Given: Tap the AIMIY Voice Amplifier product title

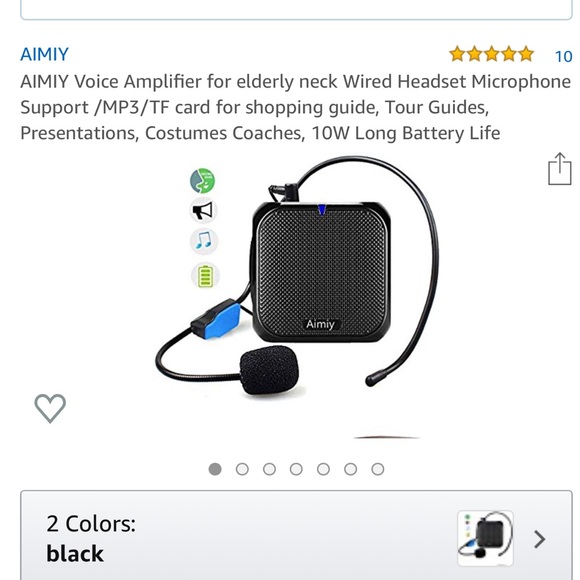Looking at the screenshot, I should click(295, 107).
